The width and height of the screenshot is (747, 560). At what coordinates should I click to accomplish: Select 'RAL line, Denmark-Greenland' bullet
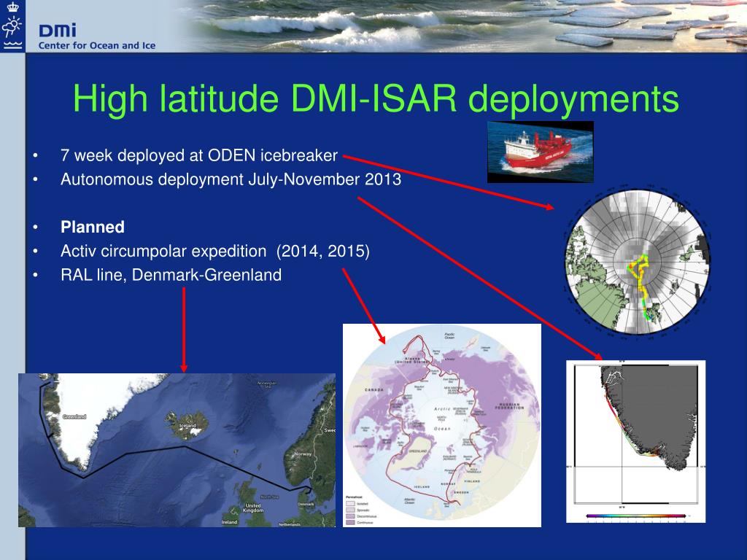[x=171, y=275]
